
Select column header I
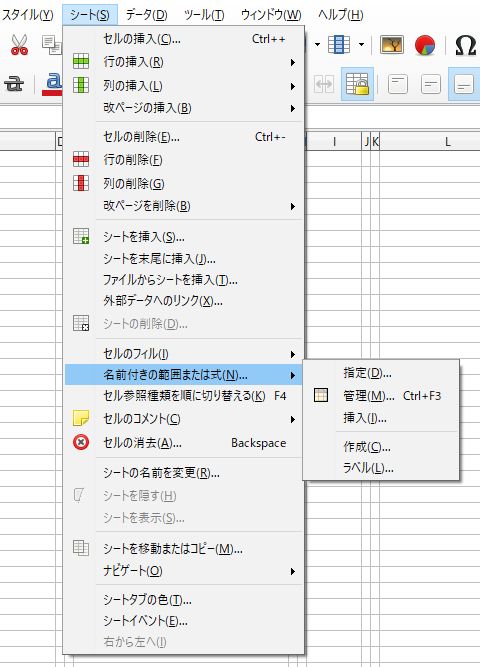click(334, 142)
